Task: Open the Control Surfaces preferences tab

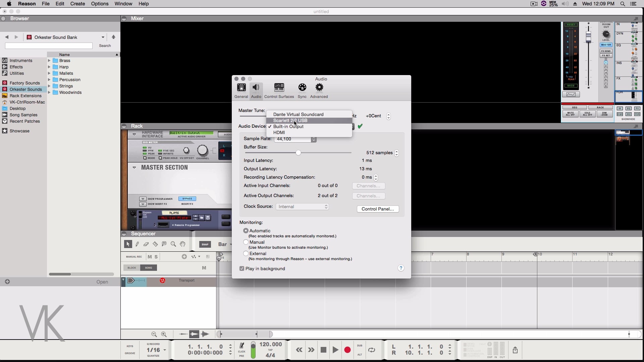Action: pos(279,91)
